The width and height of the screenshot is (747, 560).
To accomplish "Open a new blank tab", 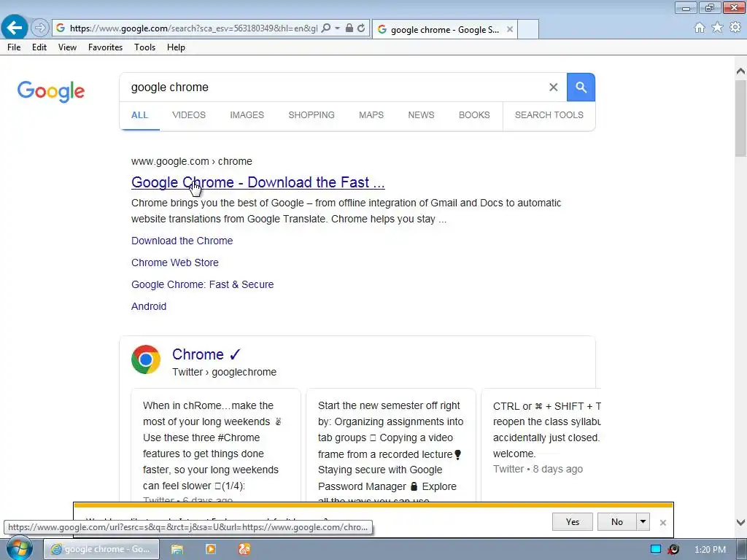I will point(528,29).
